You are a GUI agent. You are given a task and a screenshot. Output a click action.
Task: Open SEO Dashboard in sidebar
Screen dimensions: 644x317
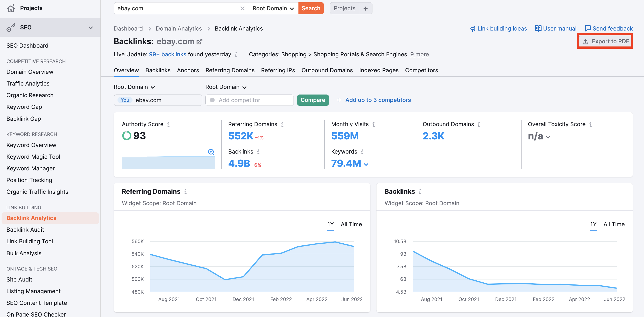point(27,46)
